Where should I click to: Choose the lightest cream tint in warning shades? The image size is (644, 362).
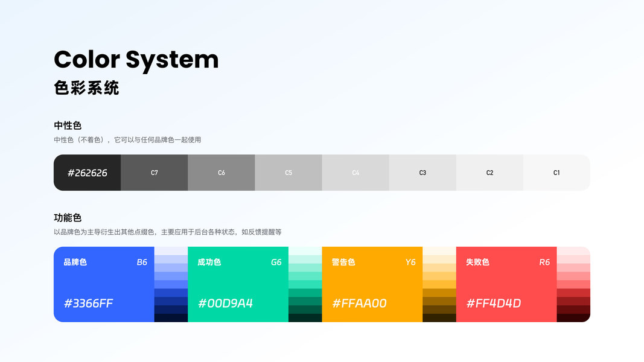(x=439, y=251)
